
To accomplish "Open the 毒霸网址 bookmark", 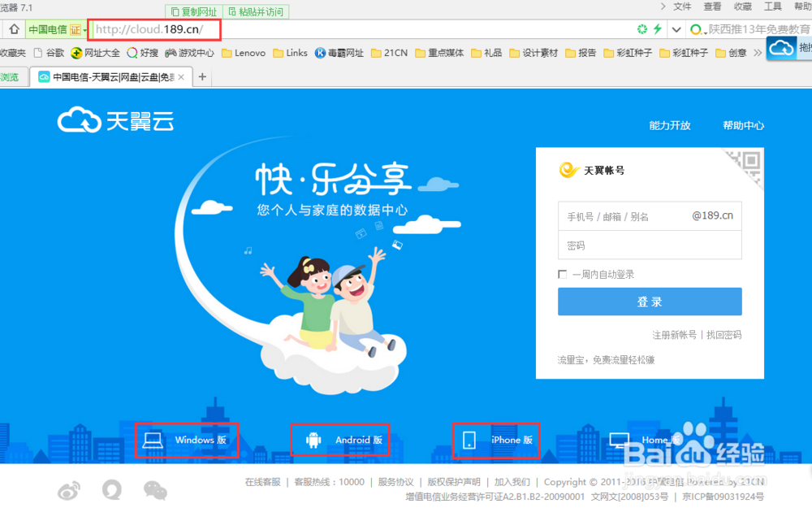I will [x=339, y=53].
